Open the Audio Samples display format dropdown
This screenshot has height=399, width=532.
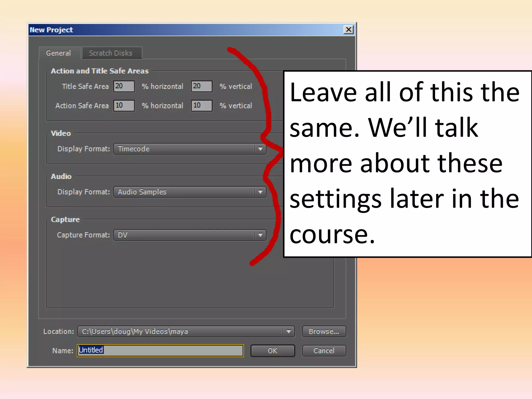190,192
